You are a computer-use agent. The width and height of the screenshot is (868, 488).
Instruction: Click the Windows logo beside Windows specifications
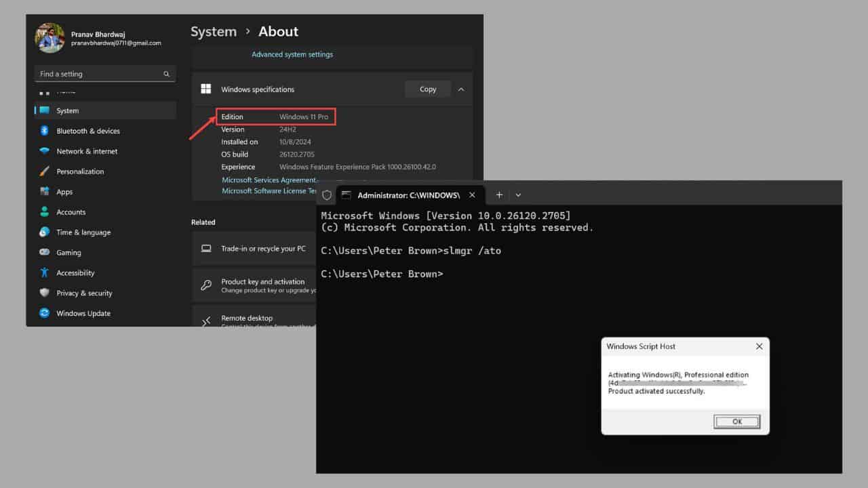click(206, 89)
